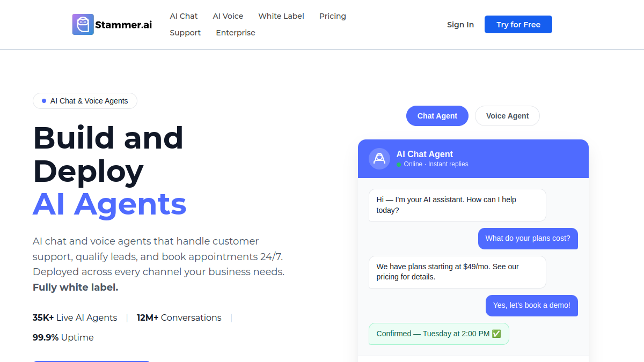This screenshot has height=362, width=644.
Task: Click the "plans starting at $49/mo" message
Action: tap(457, 272)
